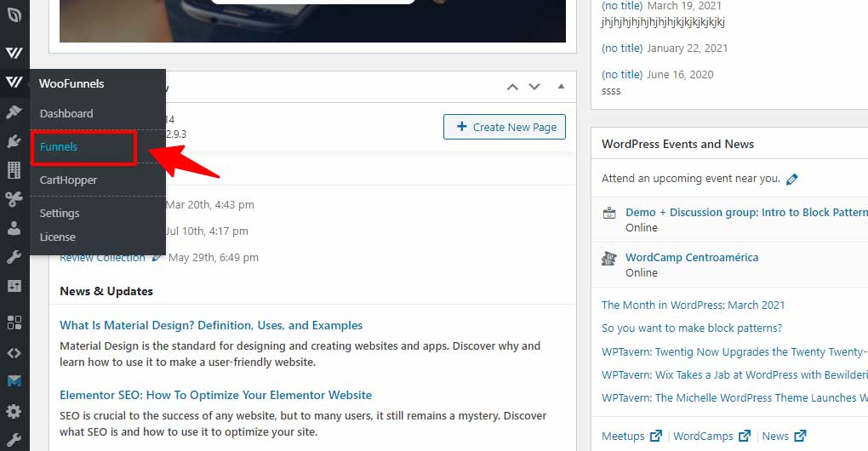Open the WordCamp Centroamérica event link
Viewport: 868px width, 451px height.
click(x=692, y=257)
